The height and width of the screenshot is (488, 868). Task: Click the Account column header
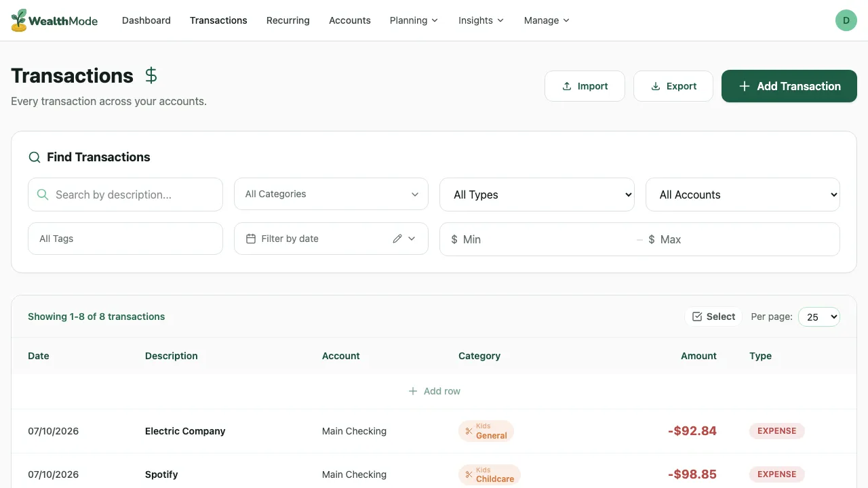click(x=341, y=356)
